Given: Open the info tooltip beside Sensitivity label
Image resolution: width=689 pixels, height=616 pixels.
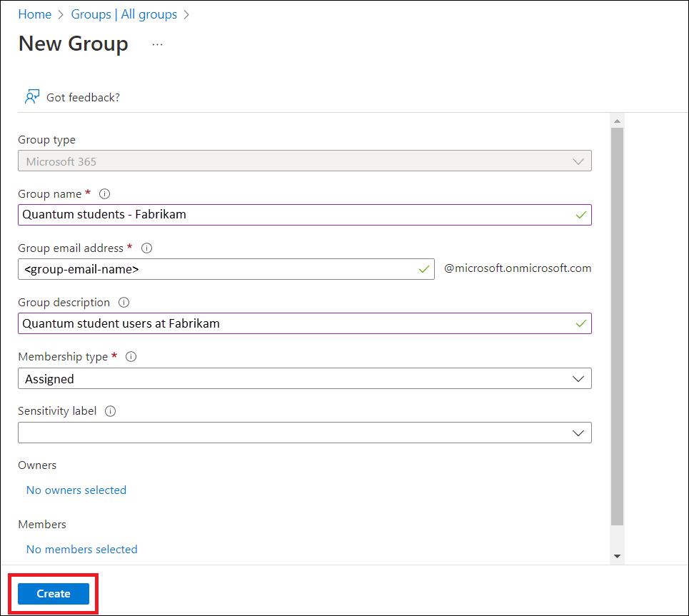Looking at the screenshot, I should 109,410.
